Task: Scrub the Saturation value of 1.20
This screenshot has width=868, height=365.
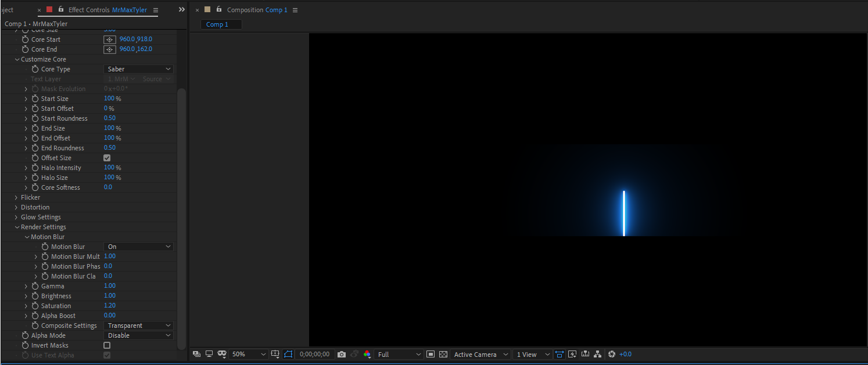Action: pos(109,305)
